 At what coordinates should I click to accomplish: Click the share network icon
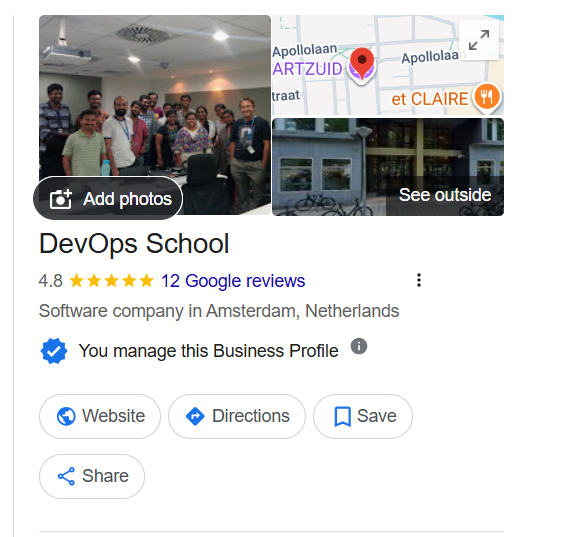[66, 476]
